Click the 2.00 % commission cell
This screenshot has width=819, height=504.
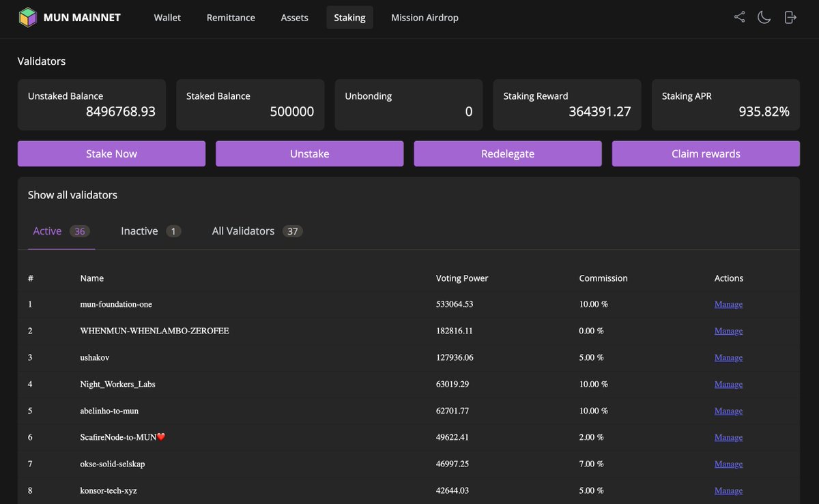(591, 437)
